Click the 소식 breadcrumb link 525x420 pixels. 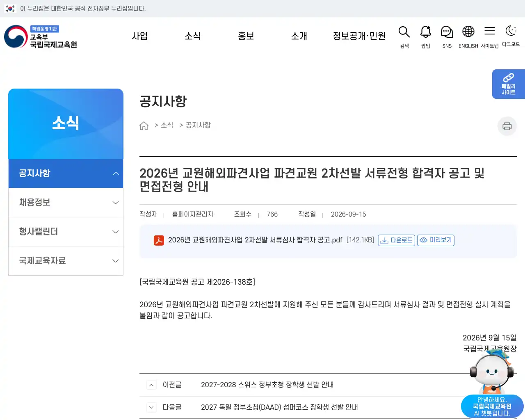tap(167, 125)
